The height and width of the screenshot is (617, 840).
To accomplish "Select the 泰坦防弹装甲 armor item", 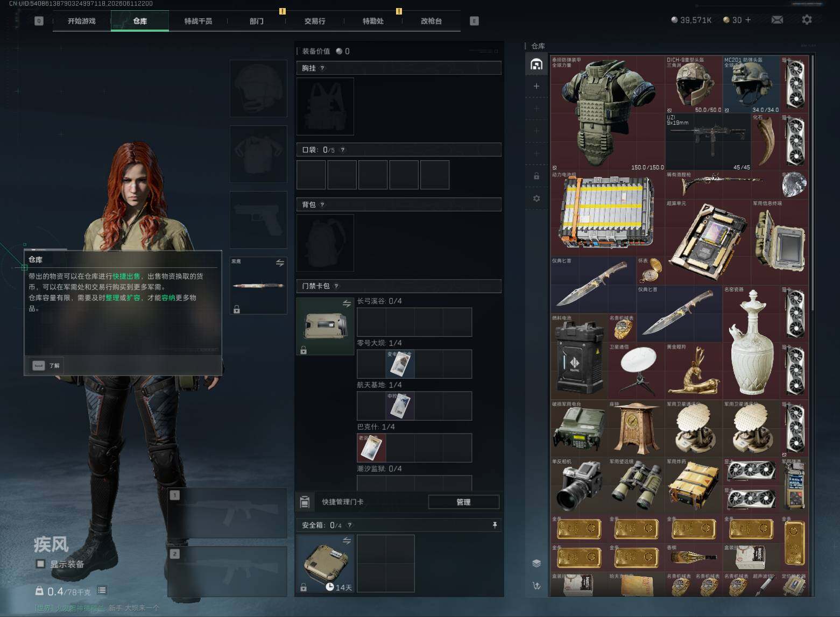I will click(x=608, y=113).
